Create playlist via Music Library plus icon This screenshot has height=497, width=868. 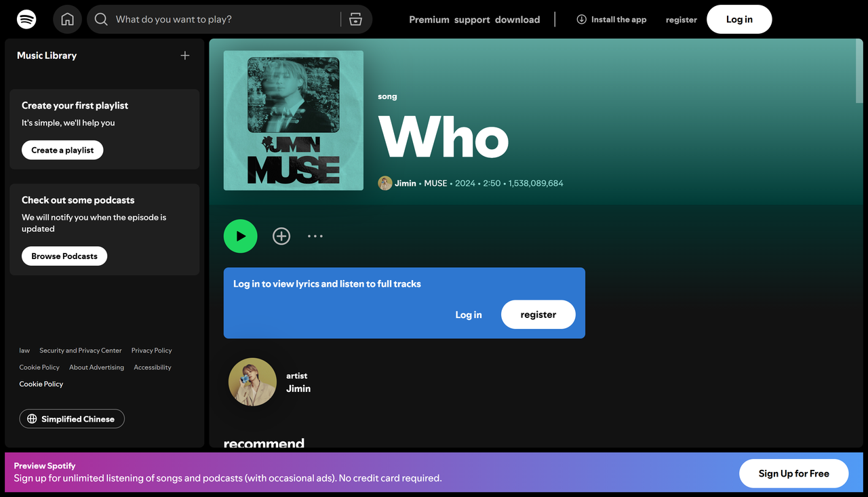coord(184,56)
